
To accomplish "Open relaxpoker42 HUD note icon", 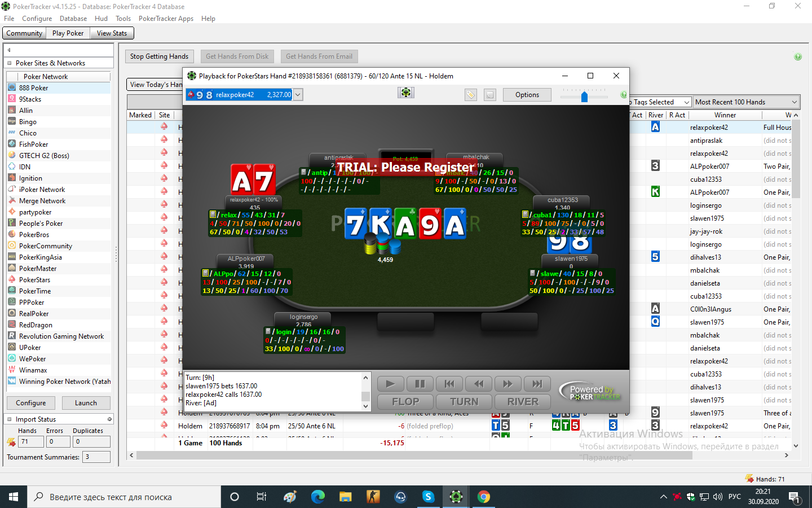I will pos(213,214).
